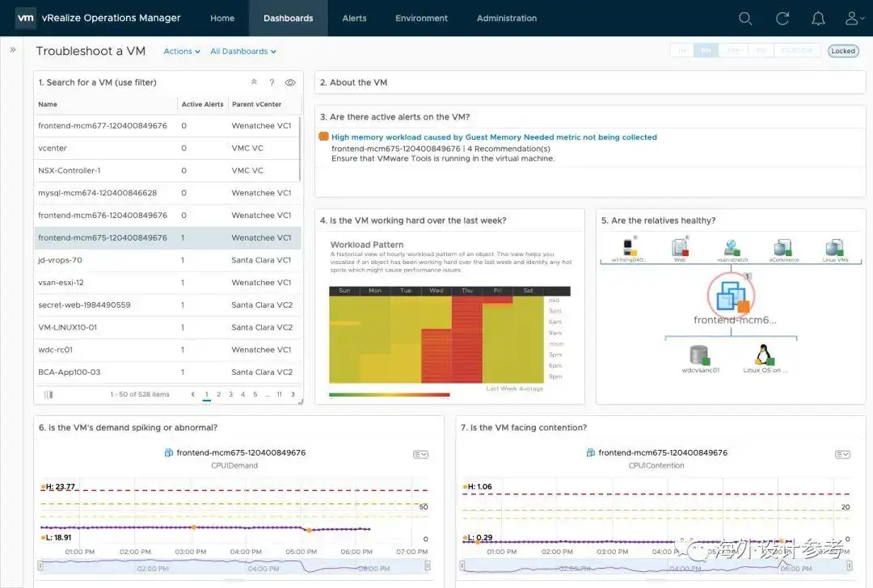Click the refresh icon in top bar
Screen dimensions: 873x588
point(782,19)
